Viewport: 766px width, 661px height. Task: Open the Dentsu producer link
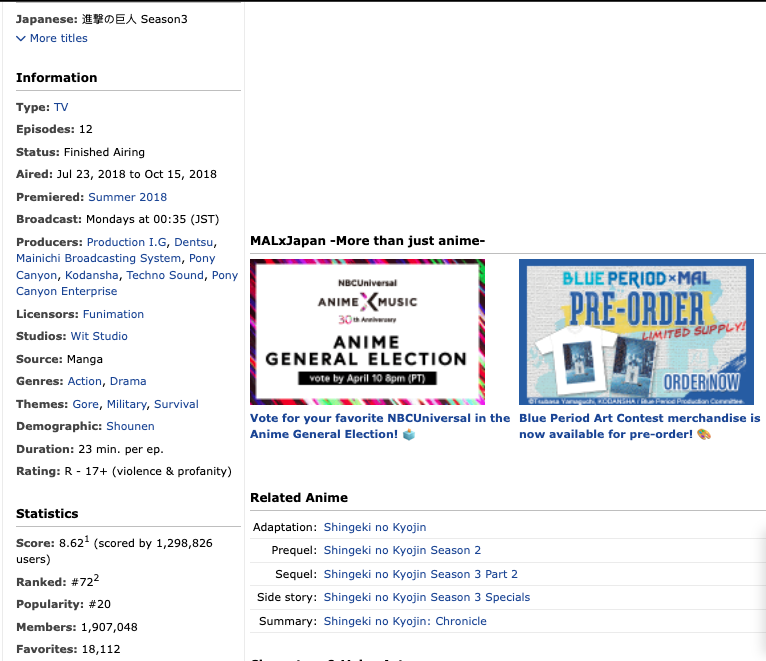pyautogui.click(x=193, y=242)
